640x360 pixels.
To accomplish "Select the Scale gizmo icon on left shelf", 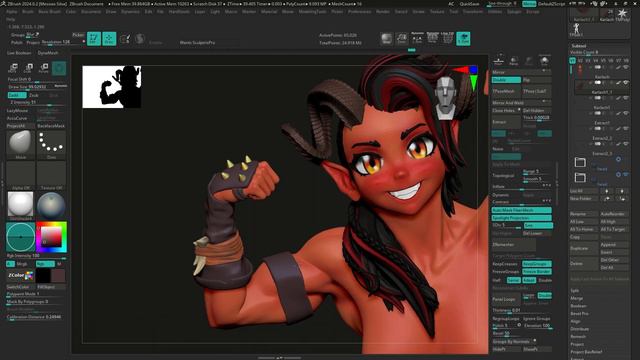I will pos(29,68).
